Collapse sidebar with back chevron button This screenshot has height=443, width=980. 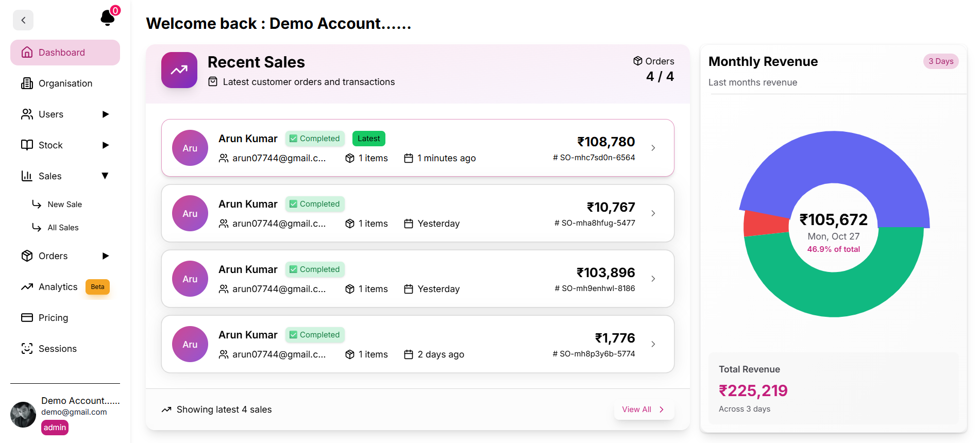[x=23, y=20]
